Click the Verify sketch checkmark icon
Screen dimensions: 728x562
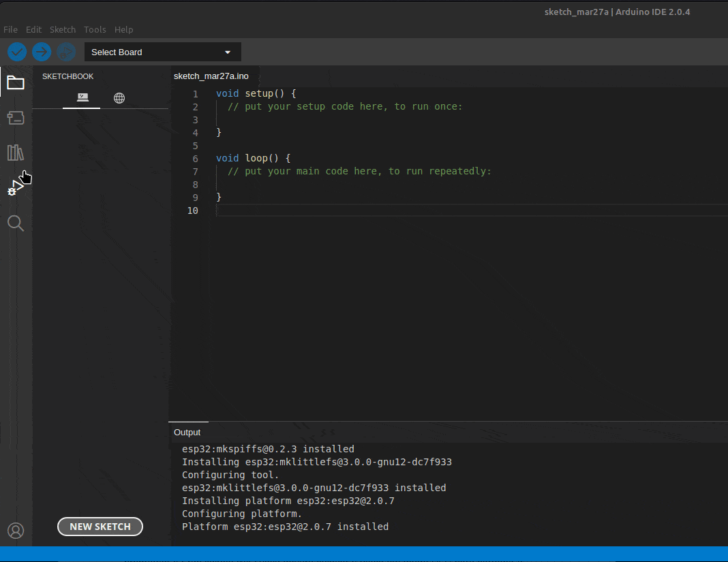click(x=17, y=52)
